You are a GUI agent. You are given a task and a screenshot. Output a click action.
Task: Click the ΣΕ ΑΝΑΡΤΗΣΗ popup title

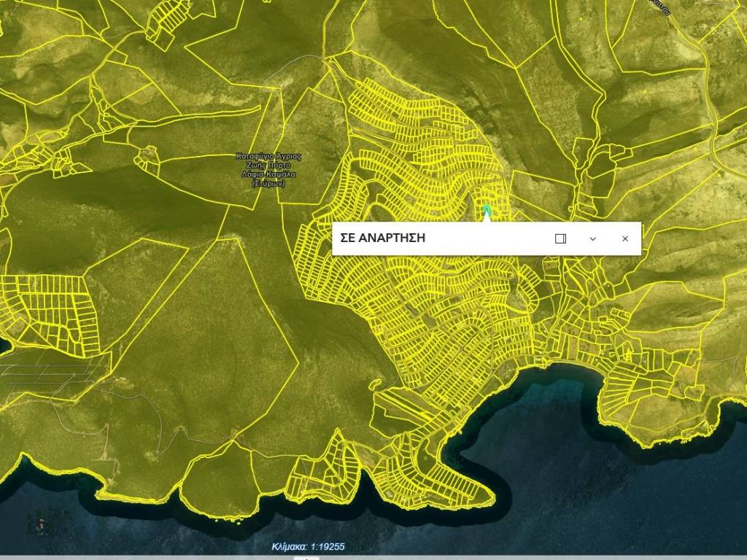pyautogui.click(x=383, y=238)
